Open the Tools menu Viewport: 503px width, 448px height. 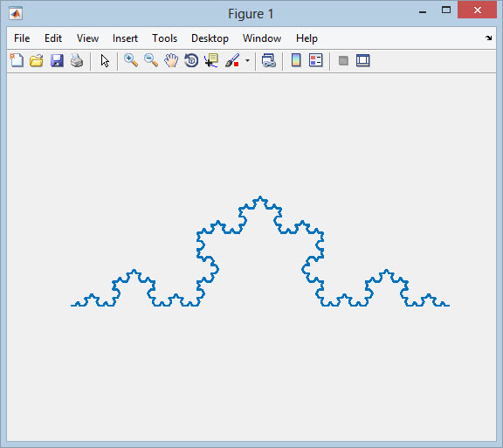pyautogui.click(x=164, y=38)
